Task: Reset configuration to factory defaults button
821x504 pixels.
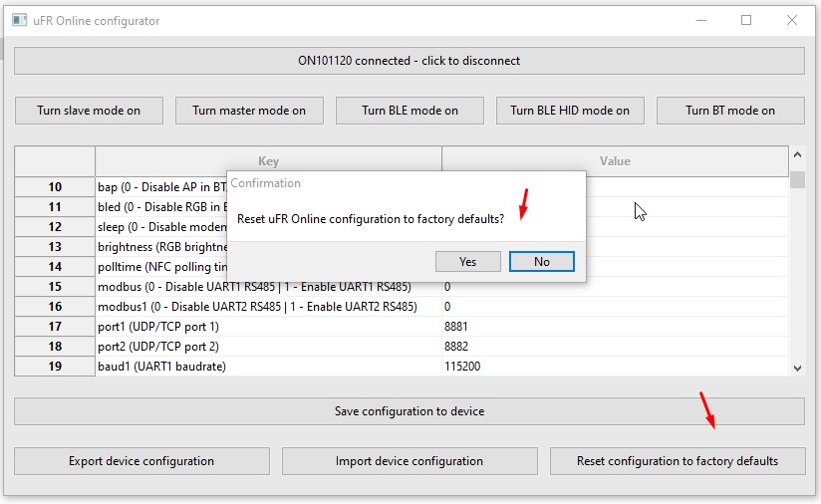Action: (678, 461)
